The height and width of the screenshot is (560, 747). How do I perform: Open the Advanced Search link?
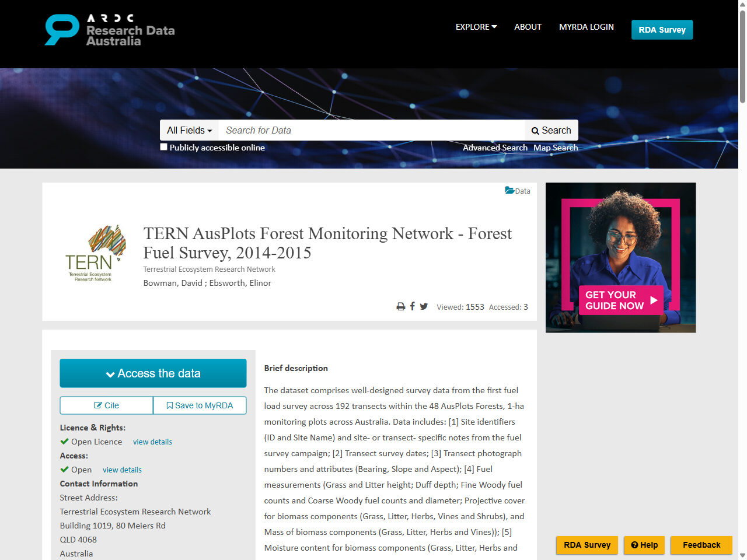[495, 148]
